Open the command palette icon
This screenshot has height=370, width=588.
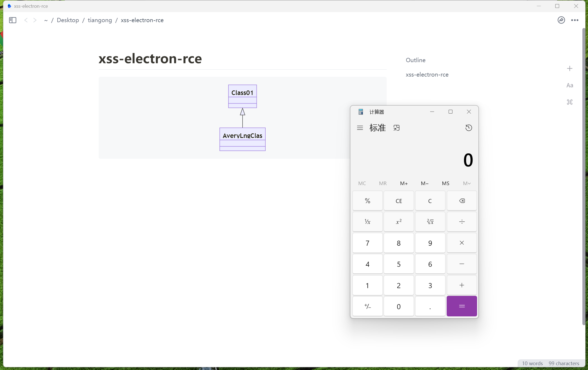(x=570, y=102)
